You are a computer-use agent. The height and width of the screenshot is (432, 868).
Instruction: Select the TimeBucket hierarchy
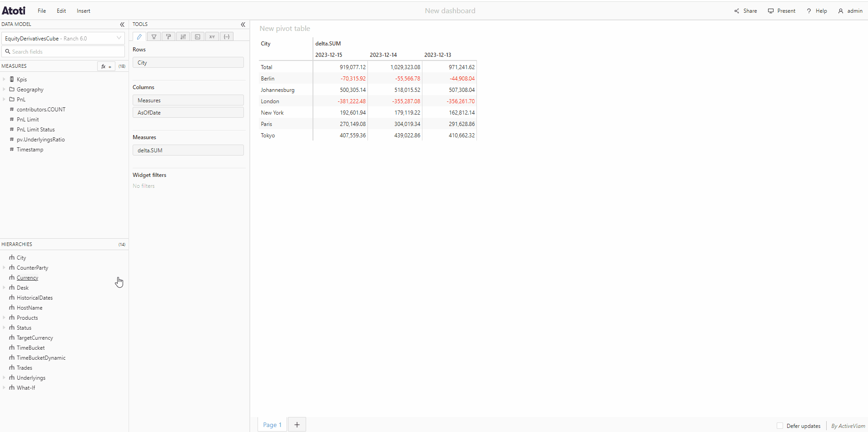pyautogui.click(x=30, y=348)
